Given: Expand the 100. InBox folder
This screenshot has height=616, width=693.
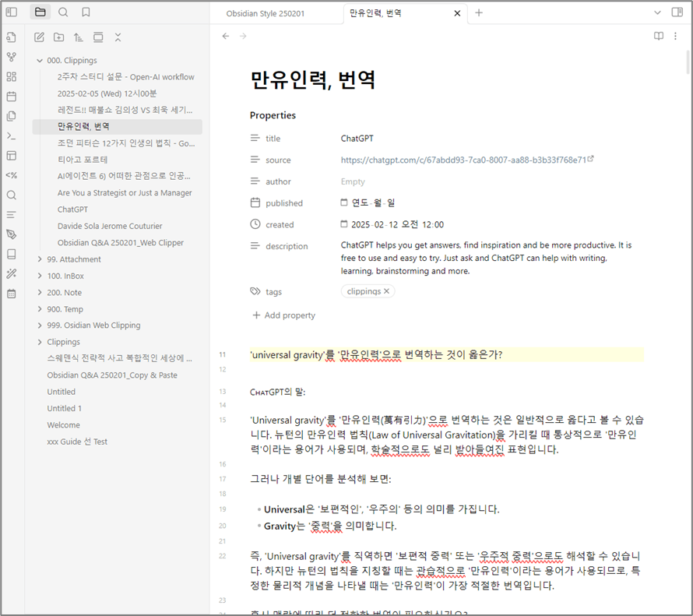Looking at the screenshot, I should coord(40,276).
